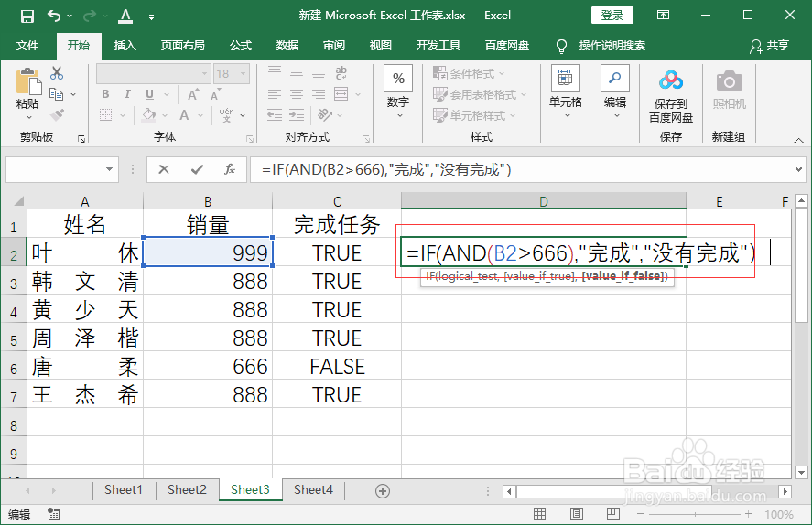Click the 操作说明搜索 search box
Viewport: 812px width, 525px height.
(x=612, y=46)
